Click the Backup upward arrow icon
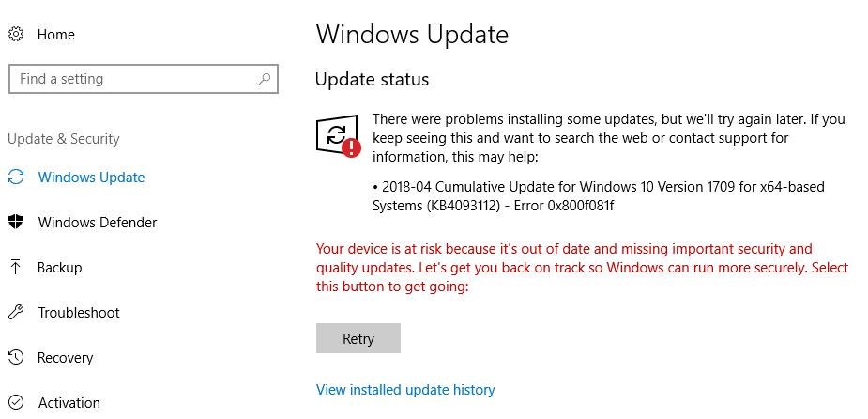The width and height of the screenshot is (868, 419). (x=16, y=268)
